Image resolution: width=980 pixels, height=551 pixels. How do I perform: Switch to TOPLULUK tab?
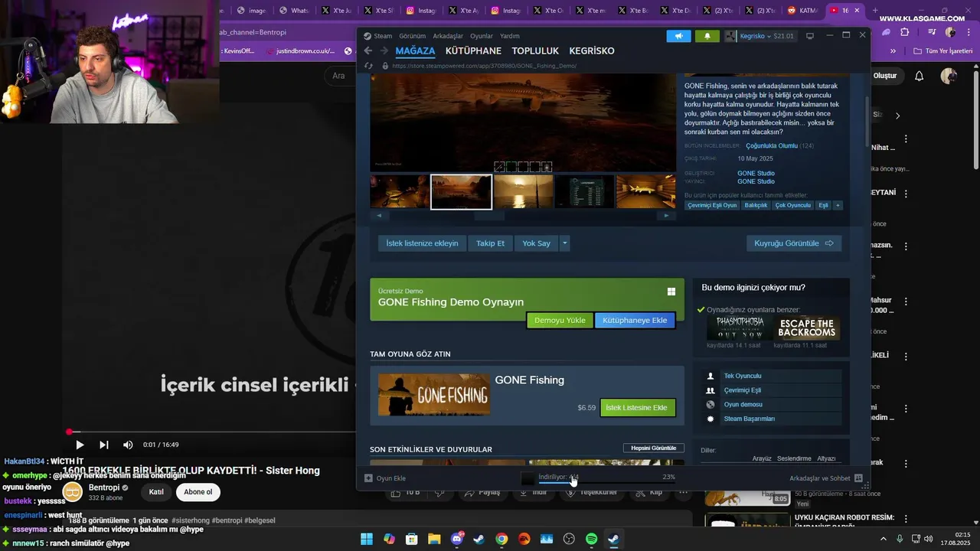coord(535,51)
